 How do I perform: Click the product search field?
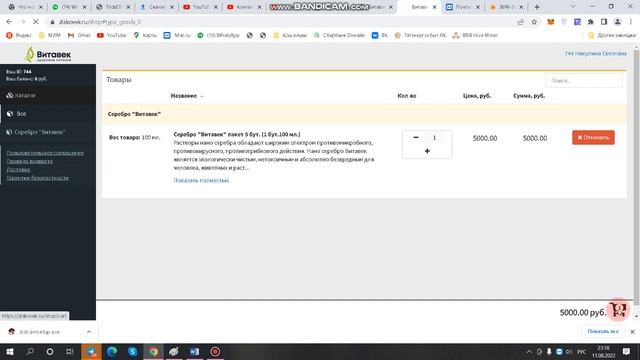click(584, 80)
